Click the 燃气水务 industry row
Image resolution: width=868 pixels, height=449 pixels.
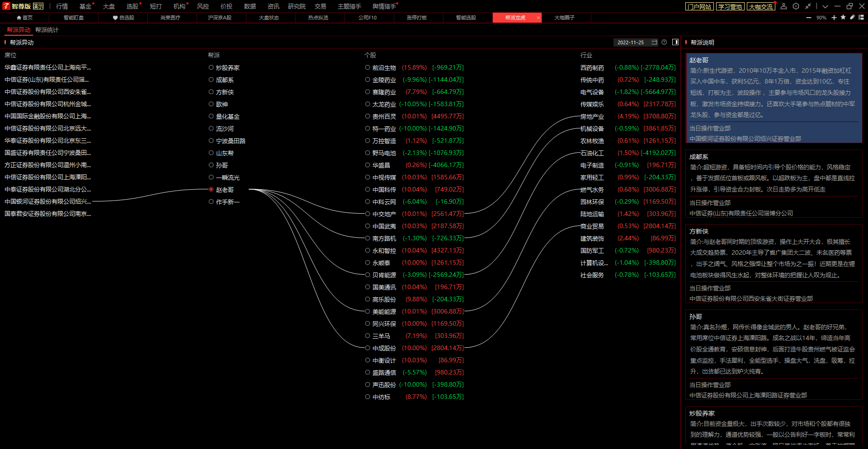[628, 189]
